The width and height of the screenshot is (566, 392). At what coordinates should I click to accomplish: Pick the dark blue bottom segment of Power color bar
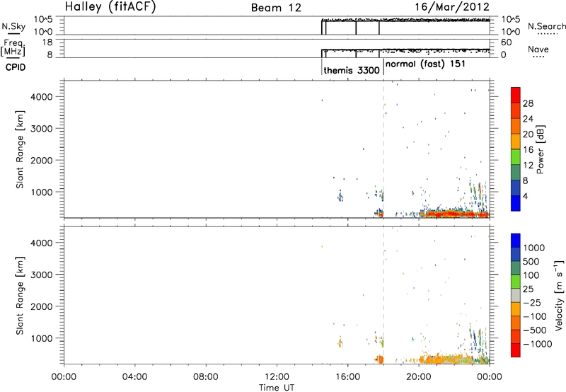coord(516,203)
